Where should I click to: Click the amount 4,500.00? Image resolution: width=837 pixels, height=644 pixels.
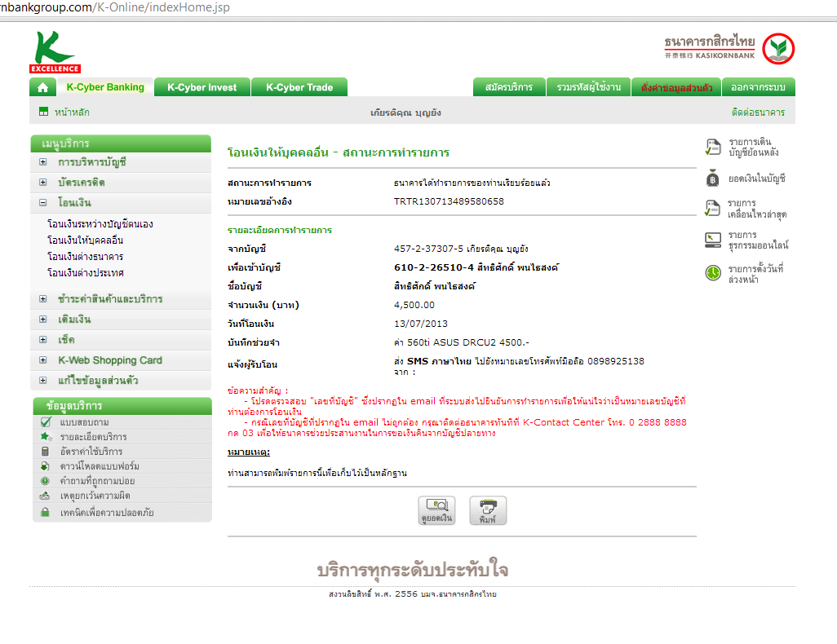point(414,305)
